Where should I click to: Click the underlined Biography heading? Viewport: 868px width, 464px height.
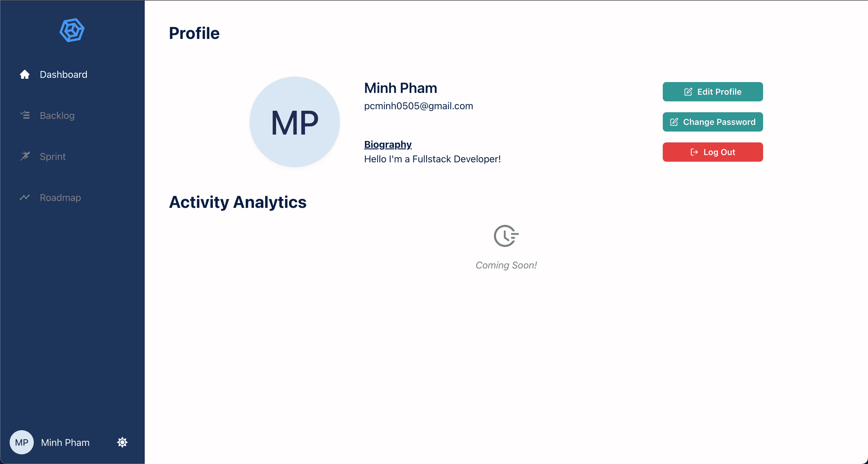pos(388,144)
